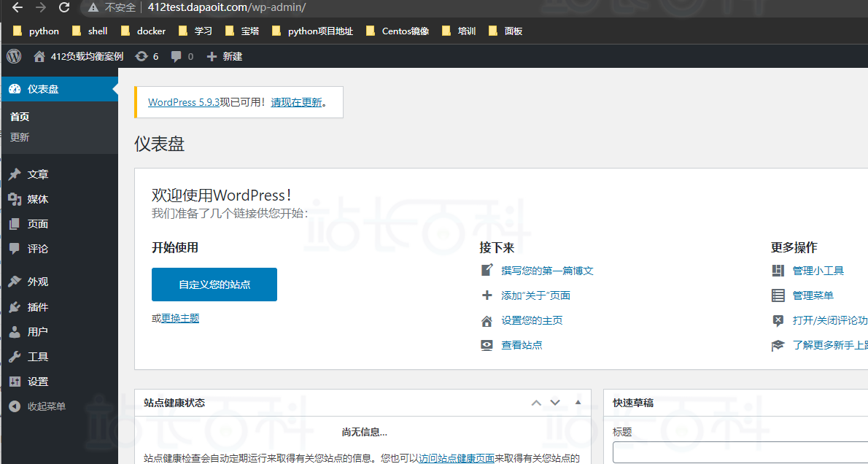
Task: Collapse the 站点健康状态 panel toggle triangle
Action: (x=578, y=402)
